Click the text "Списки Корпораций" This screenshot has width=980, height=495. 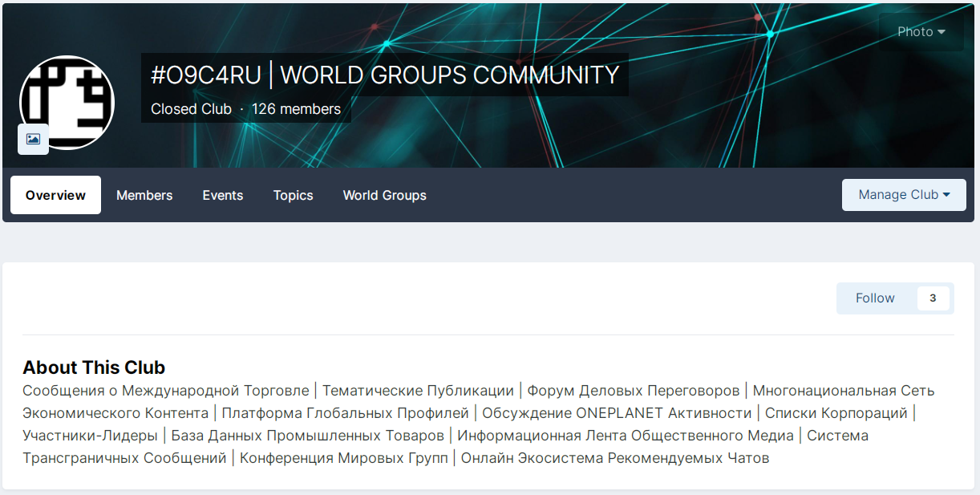(836, 413)
